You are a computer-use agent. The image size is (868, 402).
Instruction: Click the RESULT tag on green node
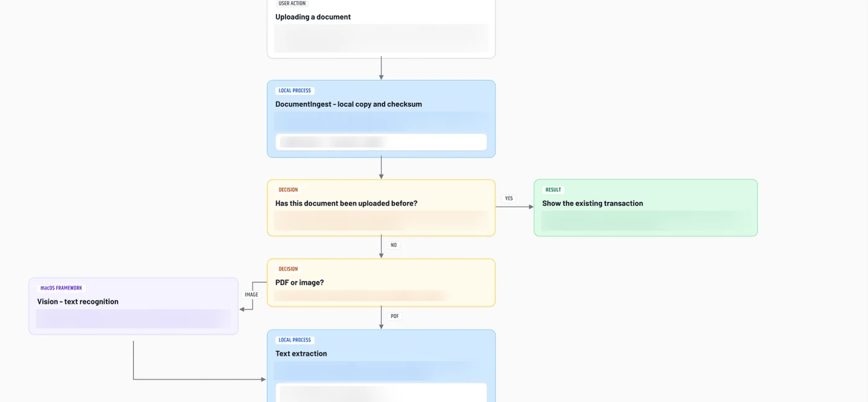click(553, 190)
